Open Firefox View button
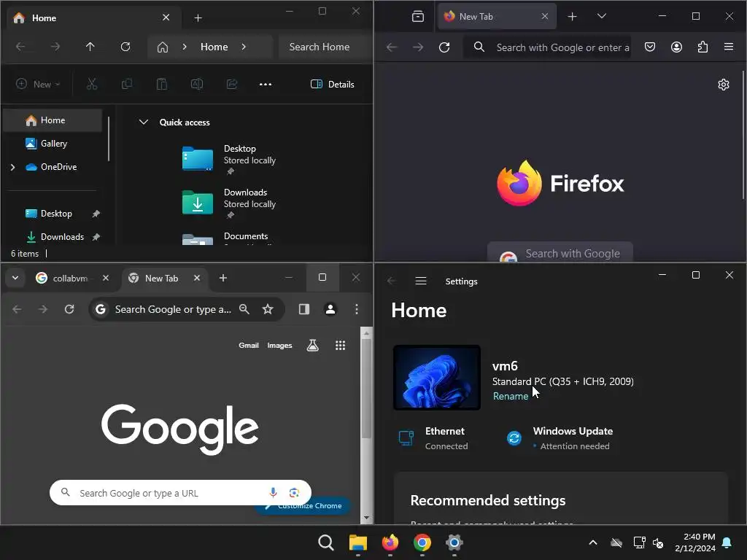This screenshot has width=747, height=560. pos(418,16)
